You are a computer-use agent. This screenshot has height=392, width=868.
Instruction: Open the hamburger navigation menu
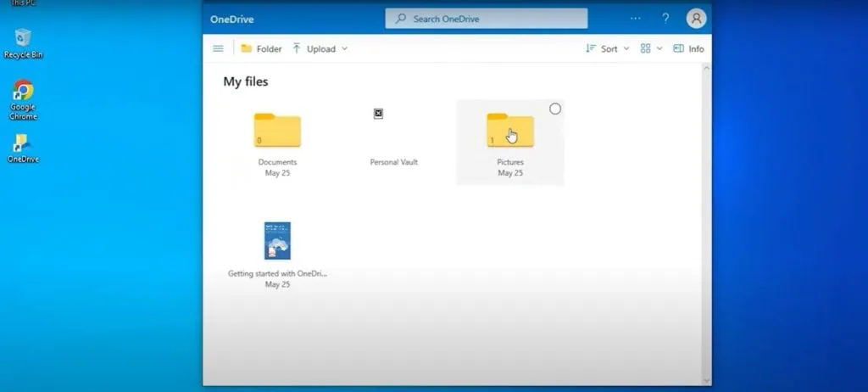(x=218, y=49)
